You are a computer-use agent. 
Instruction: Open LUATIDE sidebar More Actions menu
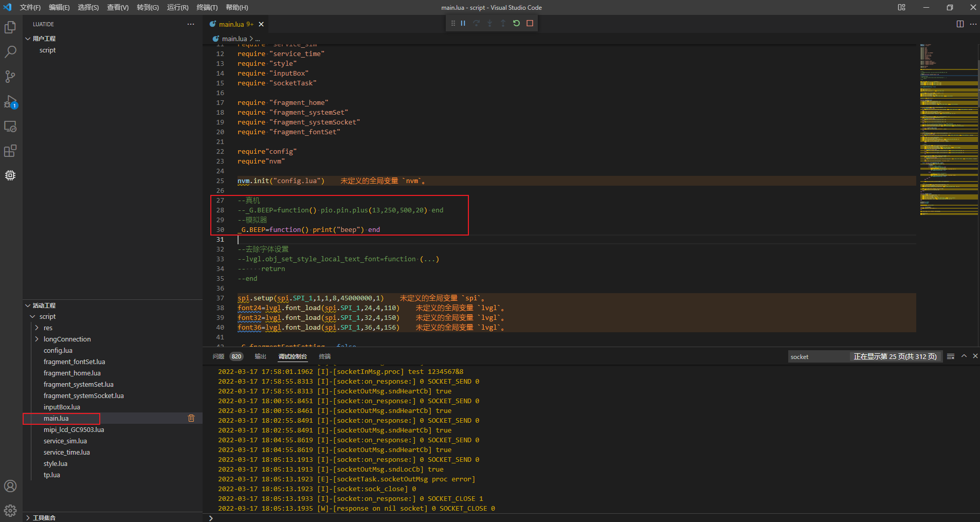click(191, 24)
